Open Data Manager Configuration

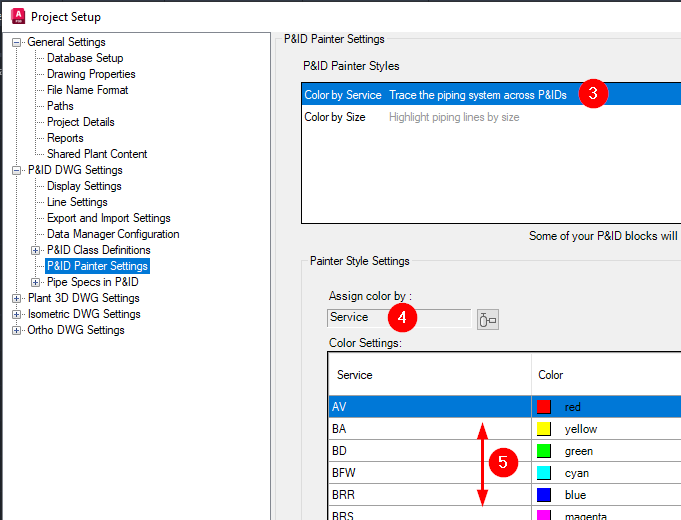click(113, 234)
